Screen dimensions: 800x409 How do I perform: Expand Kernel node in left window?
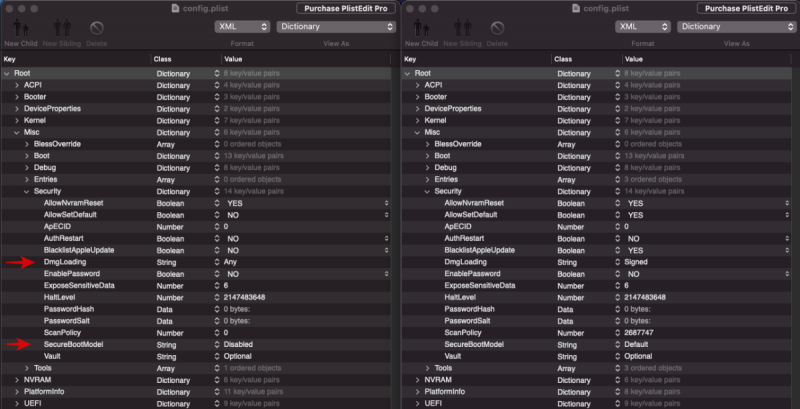point(16,120)
